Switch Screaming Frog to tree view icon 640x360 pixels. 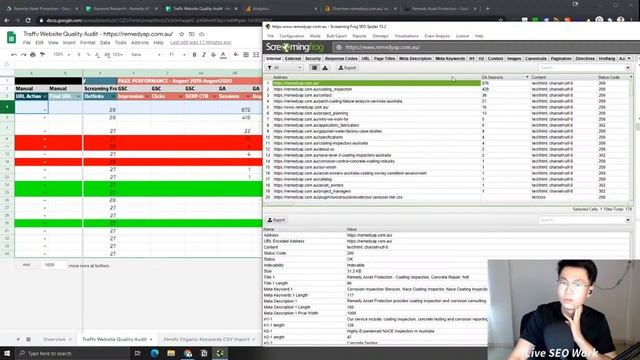click(x=325, y=68)
